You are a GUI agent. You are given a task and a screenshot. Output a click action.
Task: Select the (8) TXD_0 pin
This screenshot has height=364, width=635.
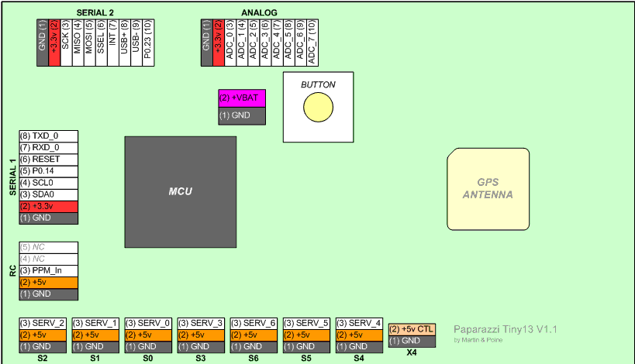point(49,136)
